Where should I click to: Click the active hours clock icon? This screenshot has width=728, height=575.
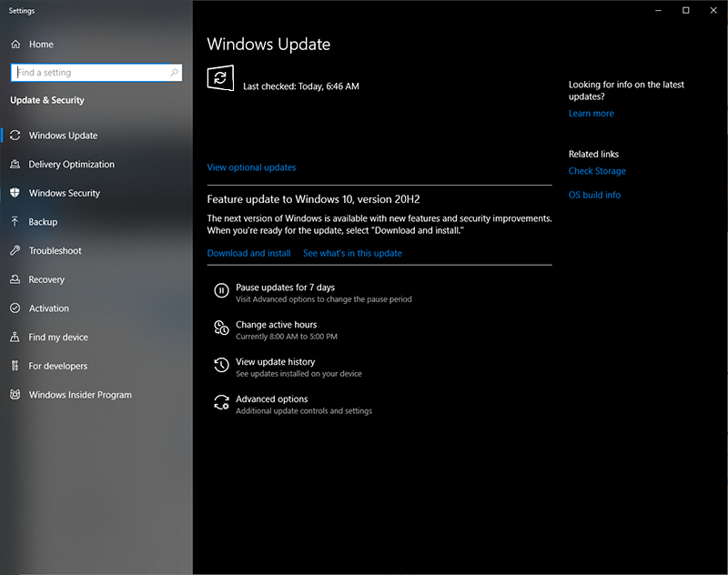[x=221, y=328]
